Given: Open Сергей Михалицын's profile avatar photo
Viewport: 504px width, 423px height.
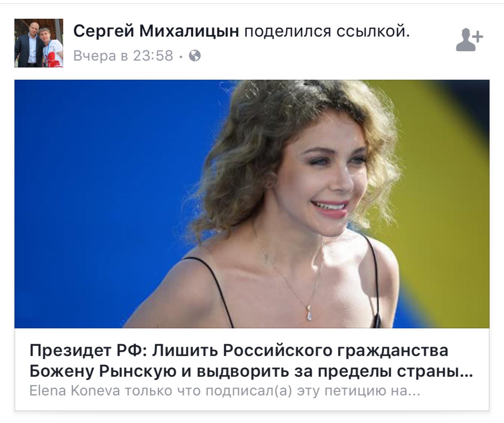Looking at the screenshot, I should click(39, 43).
